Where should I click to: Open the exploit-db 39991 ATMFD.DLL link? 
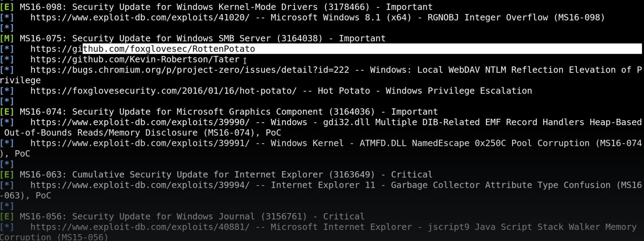point(140,143)
